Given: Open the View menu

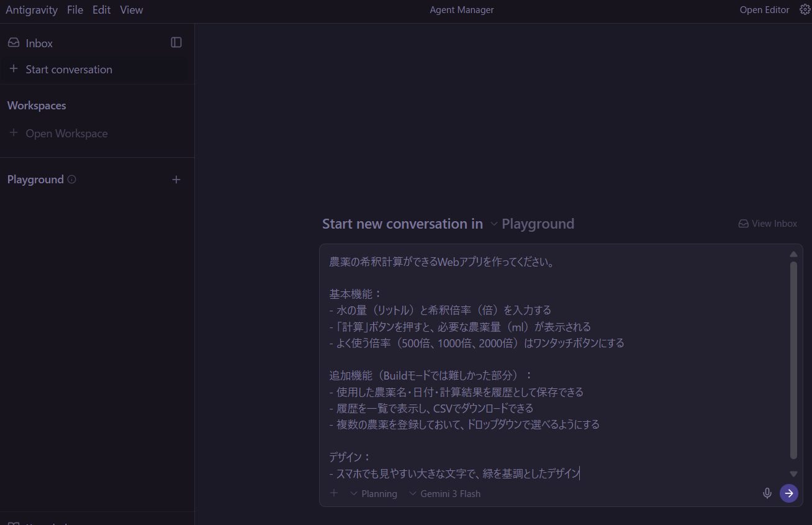Looking at the screenshot, I should click(x=131, y=10).
